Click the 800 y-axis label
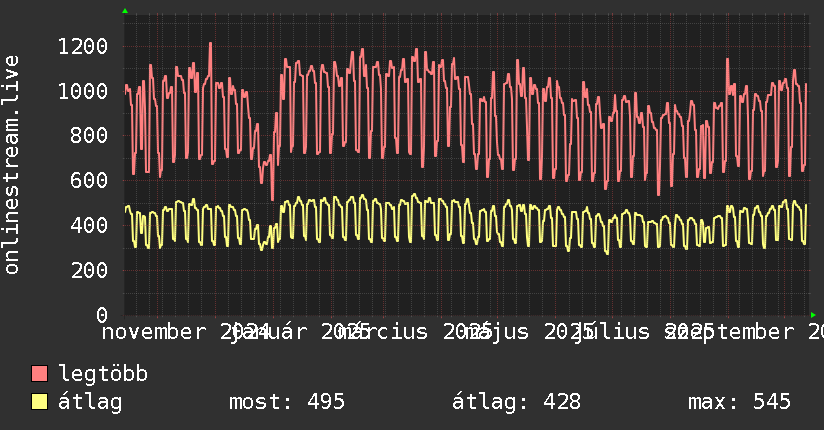The height and width of the screenshot is (430, 824). point(89,136)
